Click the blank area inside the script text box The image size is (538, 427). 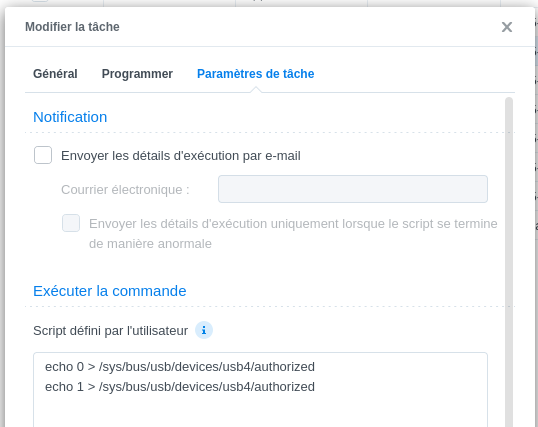click(260, 411)
